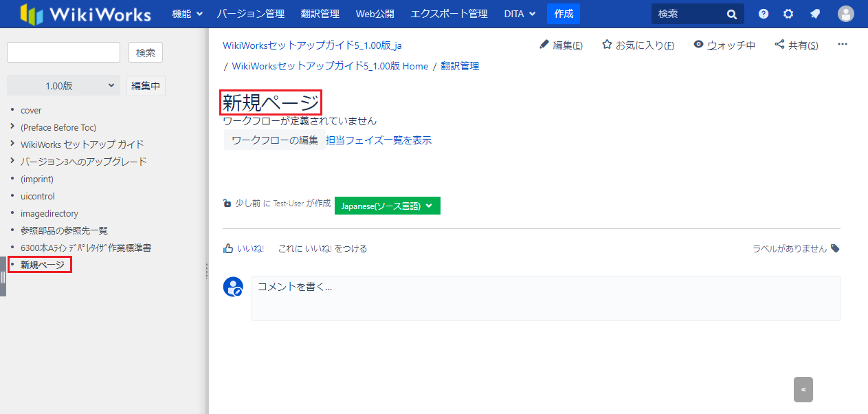Click the search magnifier icon in header
Image resolution: width=868 pixels, height=414 pixels.
pos(732,14)
